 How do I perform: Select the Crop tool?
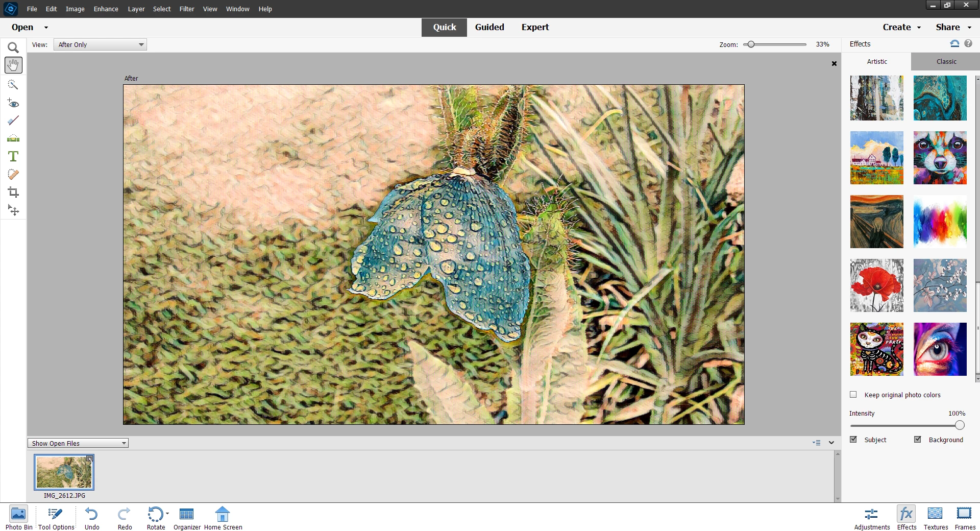tap(13, 192)
